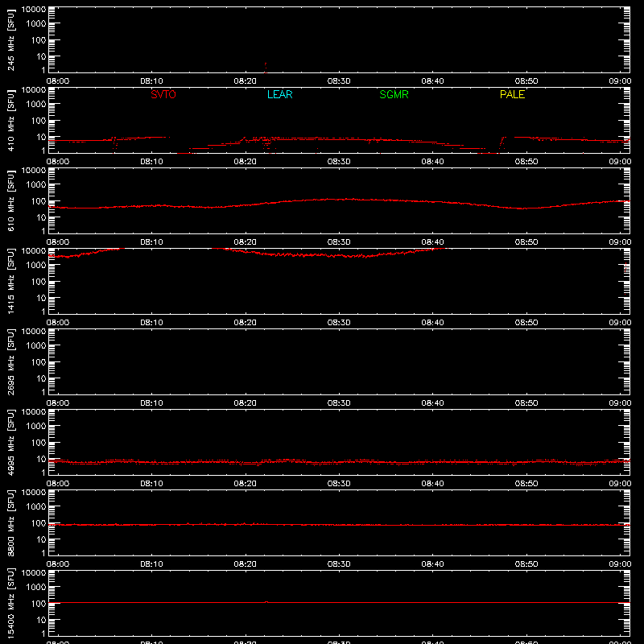The width and height of the screenshot is (644, 644).
Task: Click 08:10 time label under 2695 MHz plot
Action: point(151,403)
